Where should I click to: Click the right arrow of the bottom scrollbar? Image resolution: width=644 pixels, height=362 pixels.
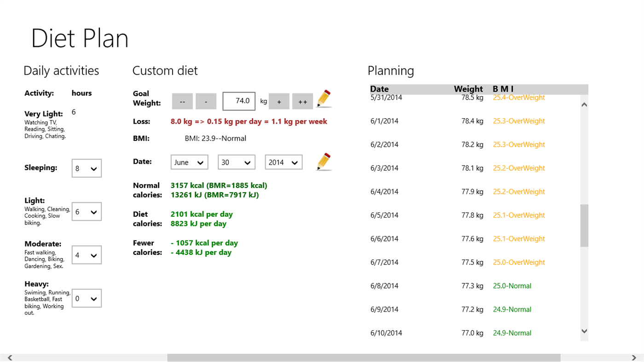pos(635,357)
